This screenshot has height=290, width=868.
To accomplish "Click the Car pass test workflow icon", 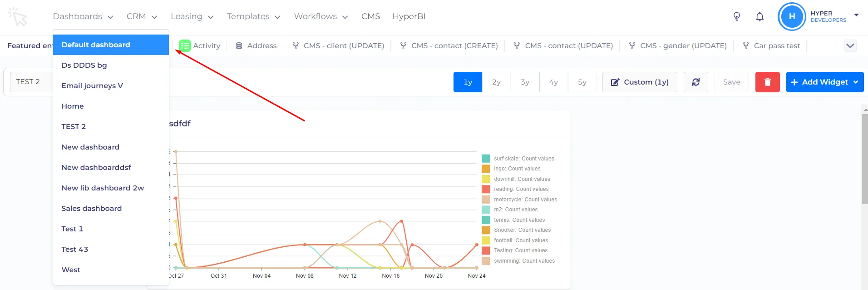I will pos(745,45).
